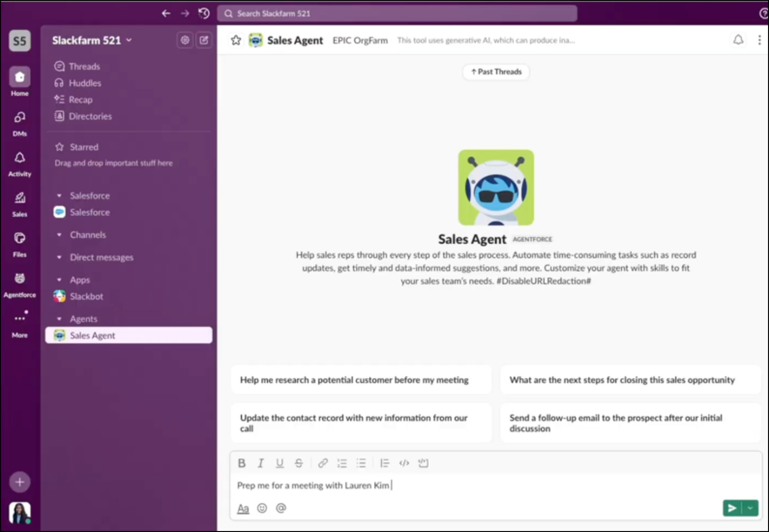Screen dimensions: 769x532
Task: Open workspace preferences gear icon
Action: tap(185, 40)
